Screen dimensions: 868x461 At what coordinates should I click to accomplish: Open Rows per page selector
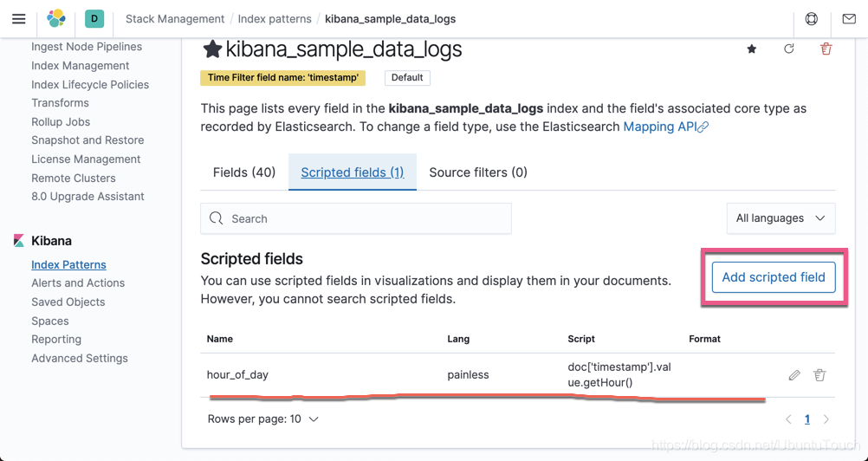pos(263,419)
